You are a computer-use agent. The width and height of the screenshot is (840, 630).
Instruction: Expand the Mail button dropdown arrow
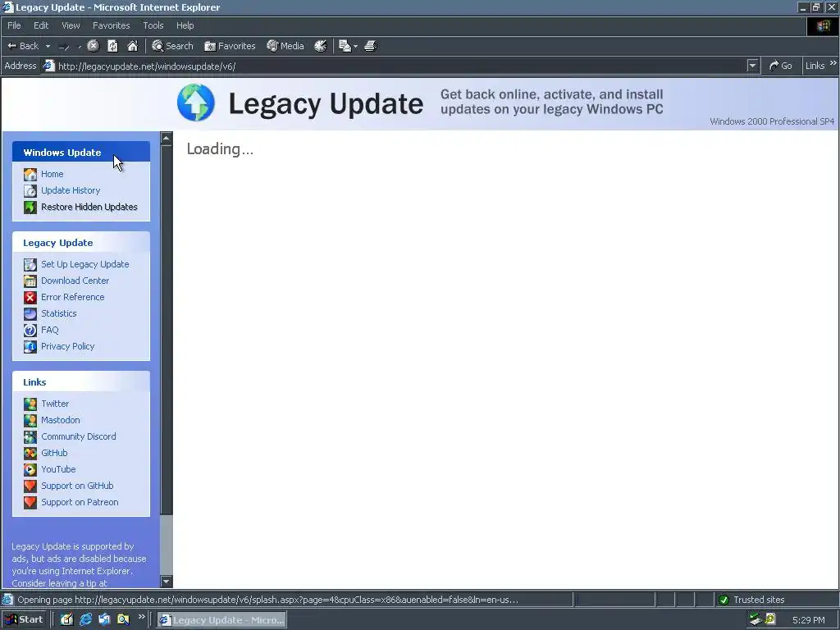pyautogui.click(x=356, y=47)
